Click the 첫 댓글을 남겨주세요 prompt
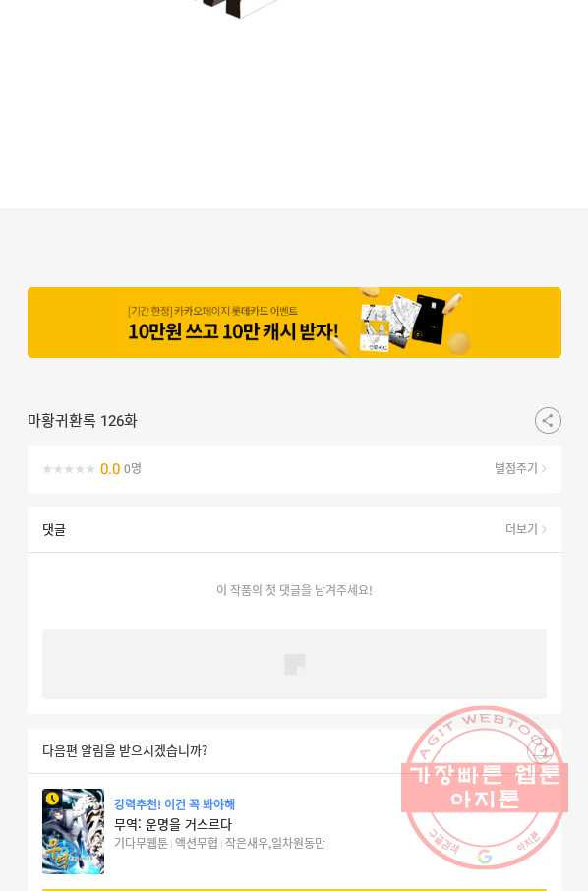 pos(294,590)
